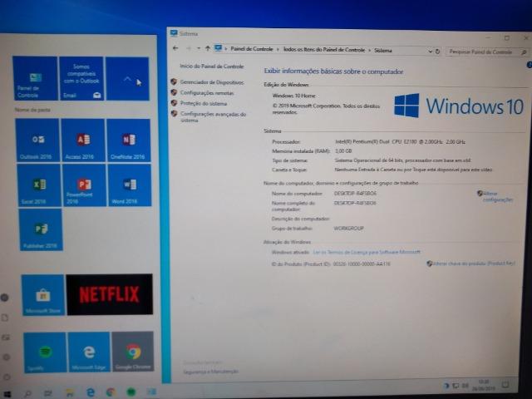Launch Word 2016 tile
Image resolution: width=532 pixels, height=399 pixels.
(x=130, y=185)
